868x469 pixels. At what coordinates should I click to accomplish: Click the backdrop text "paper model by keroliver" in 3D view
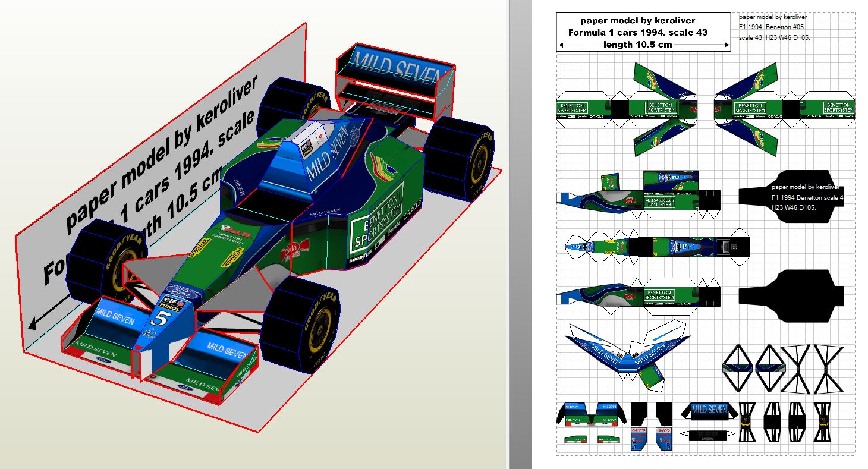click(162, 156)
